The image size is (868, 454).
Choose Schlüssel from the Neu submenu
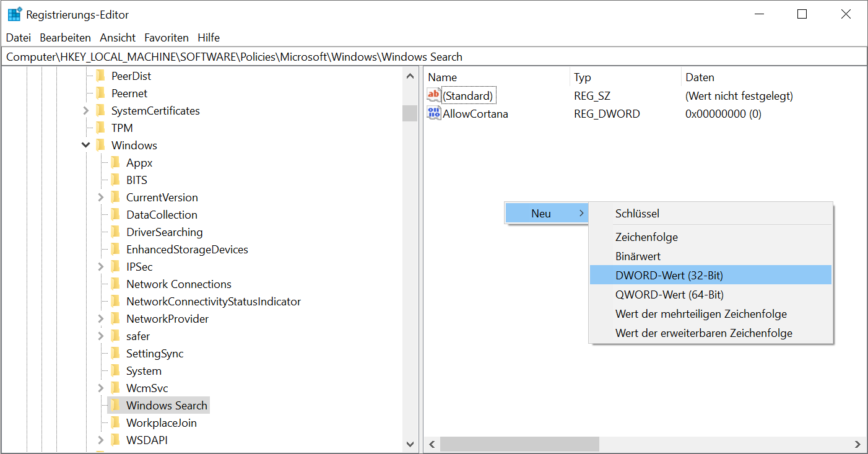coord(711,214)
